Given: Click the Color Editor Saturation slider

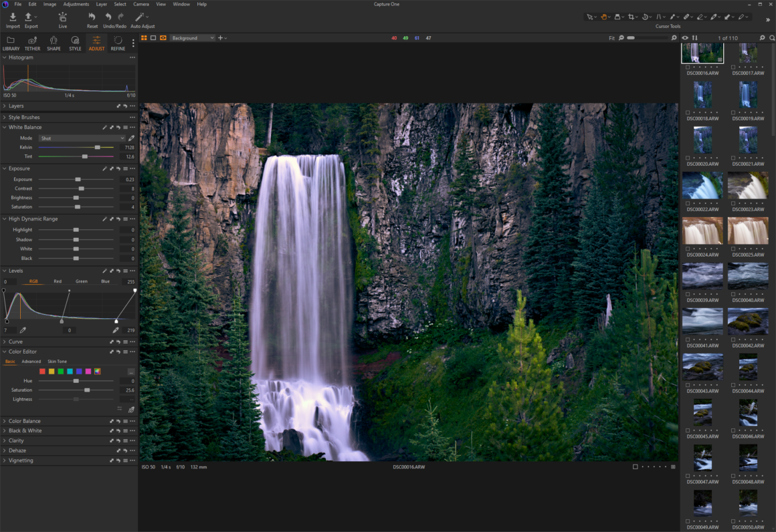Looking at the screenshot, I should pos(76,390).
